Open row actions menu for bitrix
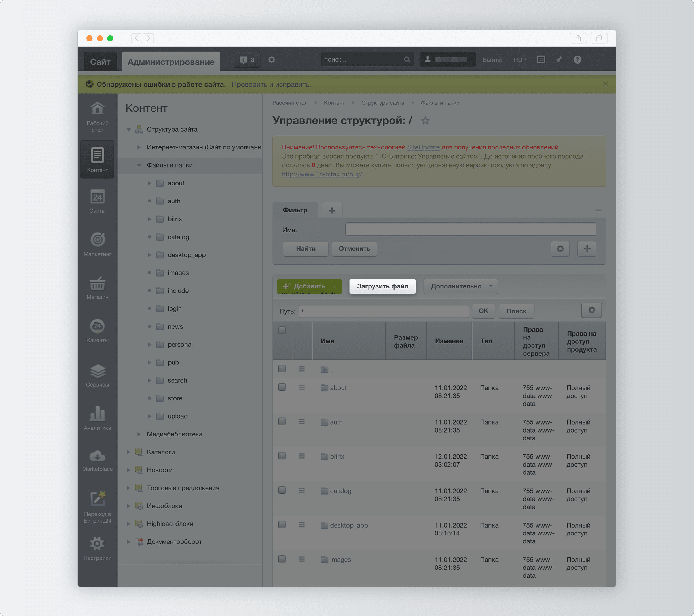Screen dimensions: 694x616 click(302, 456)
